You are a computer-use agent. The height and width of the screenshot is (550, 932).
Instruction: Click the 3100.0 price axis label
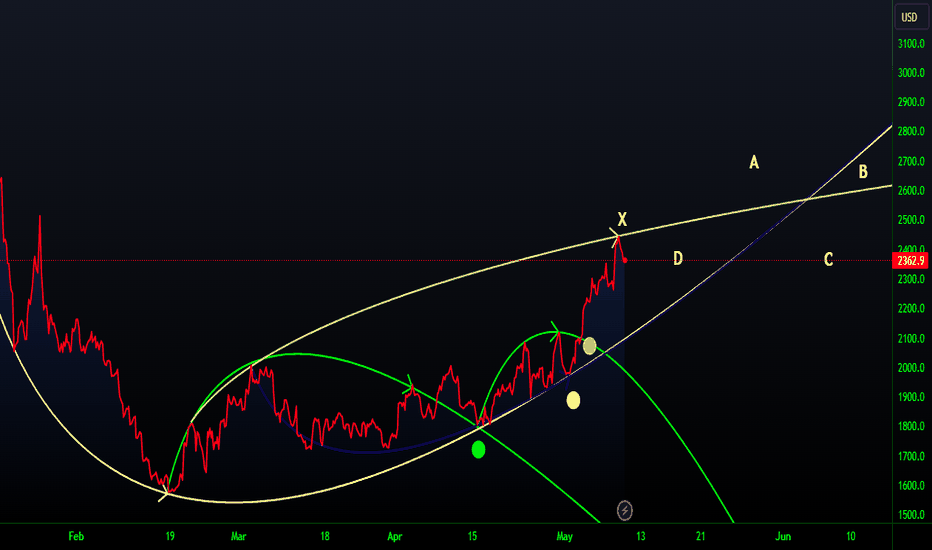(911, 44)
